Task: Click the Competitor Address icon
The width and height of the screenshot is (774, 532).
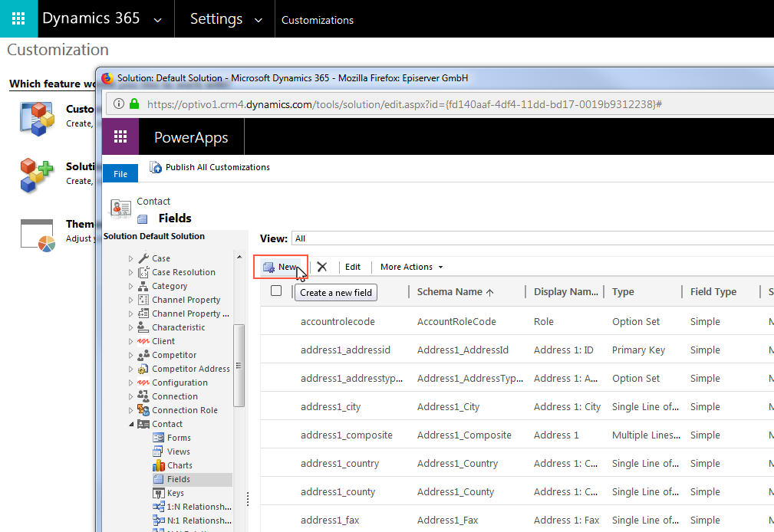Action: (x=143, y=369)
